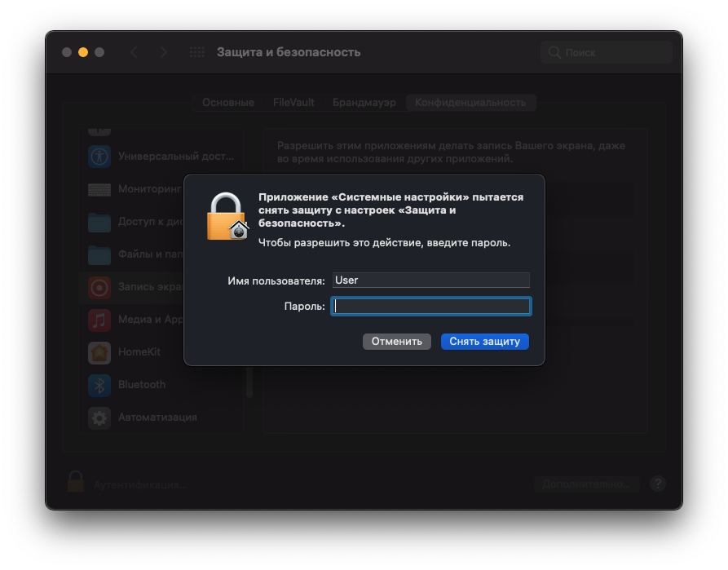
Task: Click the Universal Access icon in sidebar
Action: pyautogui.click(x=99, y=157)
